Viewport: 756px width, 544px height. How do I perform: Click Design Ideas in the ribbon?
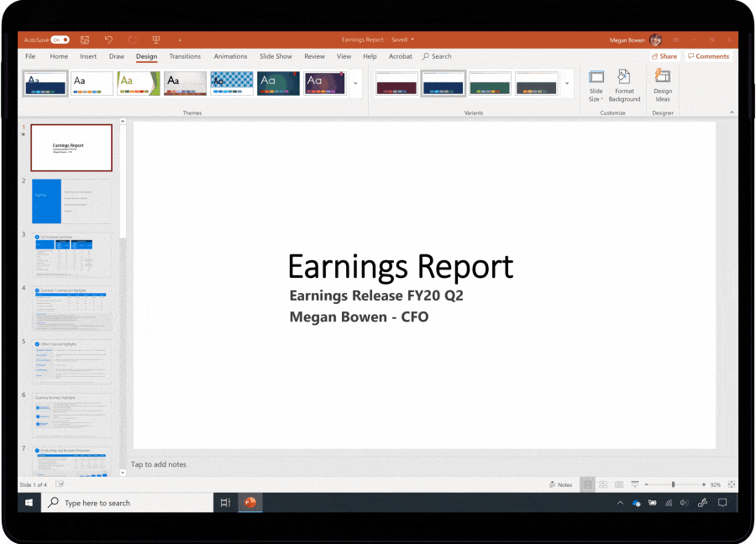pyautogui.click(x=662, y=86)
